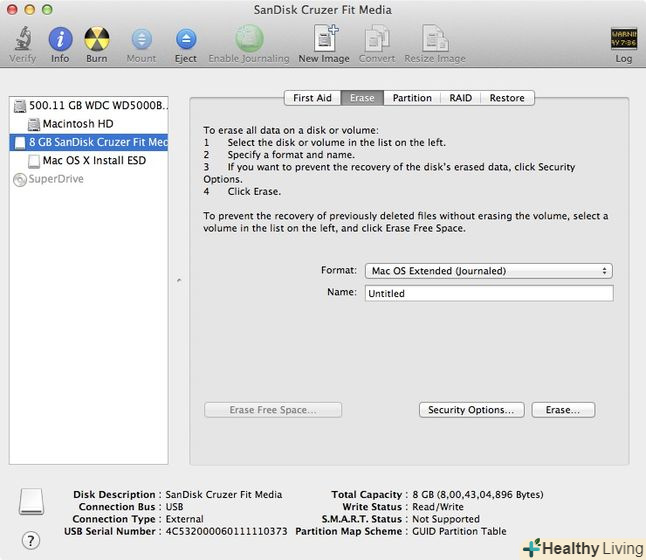The width and height of the screenshot is (646, 560).
Task: Click the Total Capacity 8 GB value
Action: (x=477, y=494)
